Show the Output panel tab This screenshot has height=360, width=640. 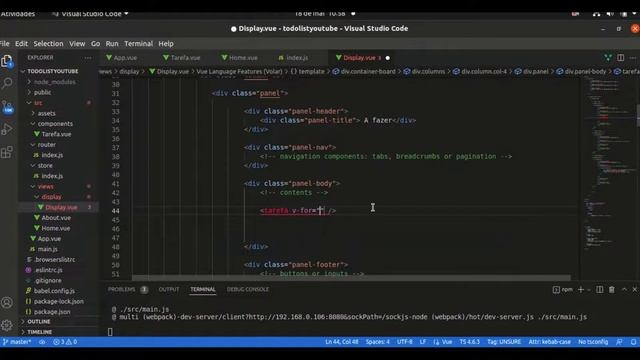click(x=169, y=289)
